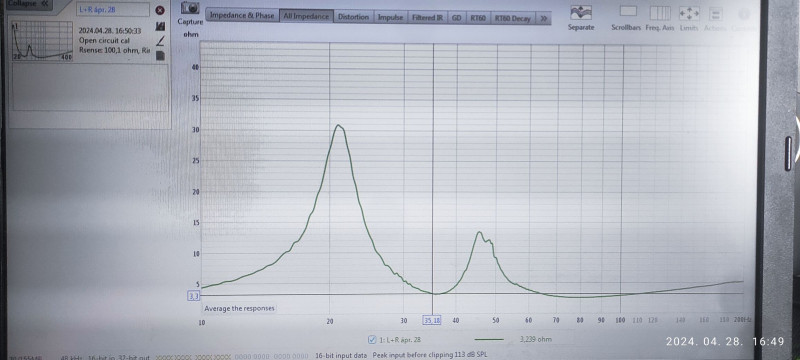Click the 2024.04.28. 16:50:33 timestamp text
The height and width of the screenshot is (360, 800).
tap(110, 31)
